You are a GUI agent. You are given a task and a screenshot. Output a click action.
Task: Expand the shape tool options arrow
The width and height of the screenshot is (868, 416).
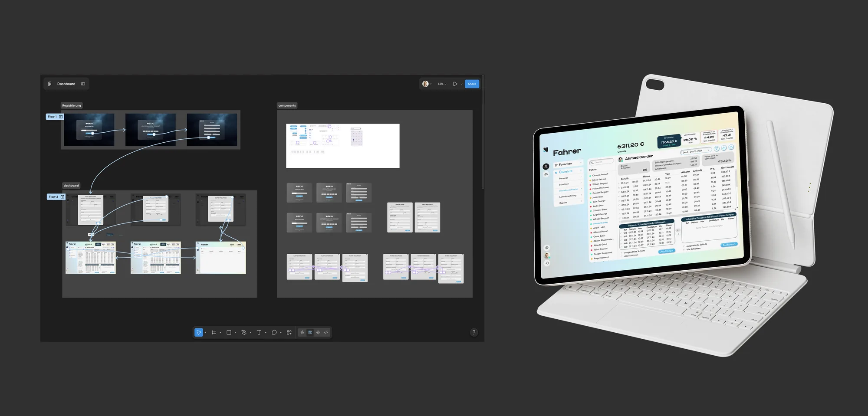(235, 333)
